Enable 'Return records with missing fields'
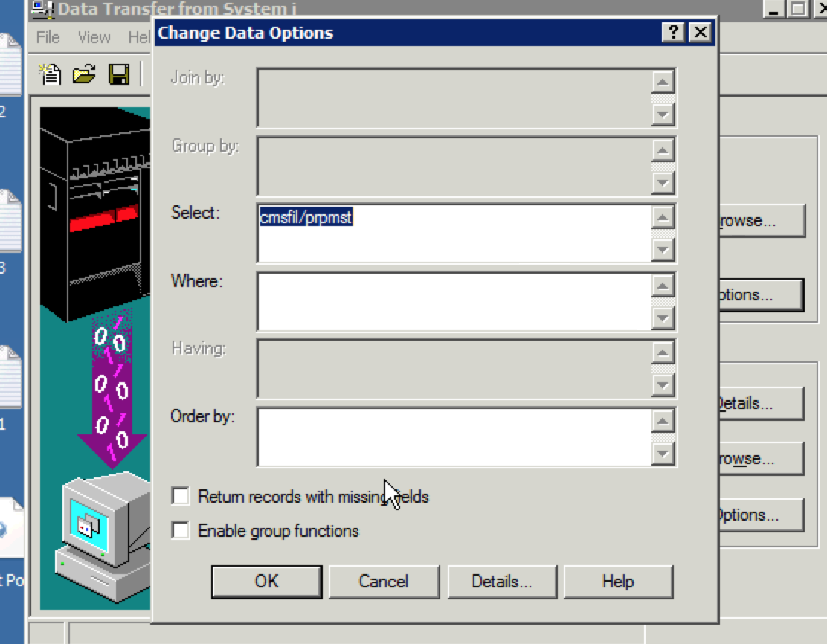 click(x=179, y=495)
